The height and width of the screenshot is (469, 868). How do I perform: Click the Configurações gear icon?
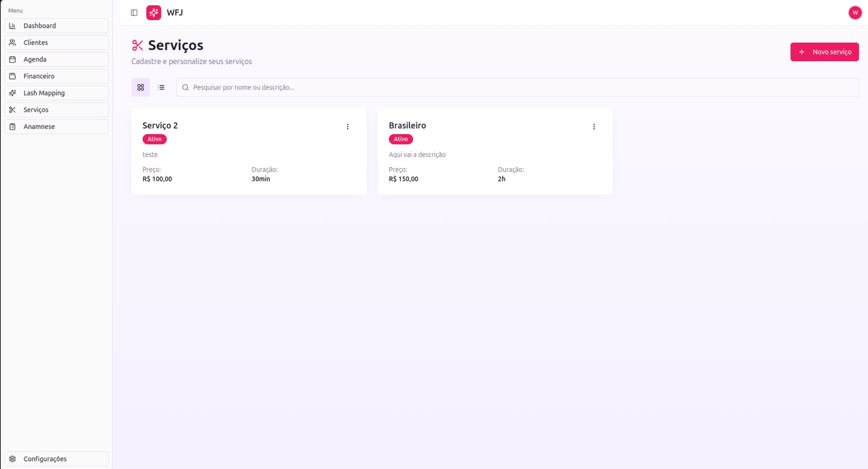click(12, 459)
